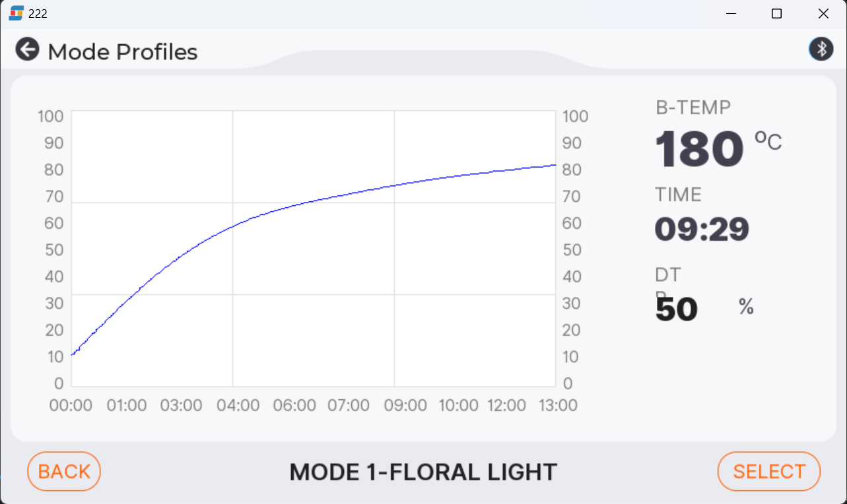Click the 13:00 time axis label
The image size is (847, 504).
[558, 405]
